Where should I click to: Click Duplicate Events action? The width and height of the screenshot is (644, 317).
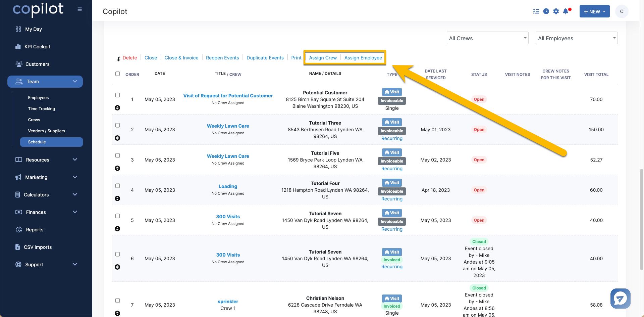pyautogui.click(x=265, y=58)
